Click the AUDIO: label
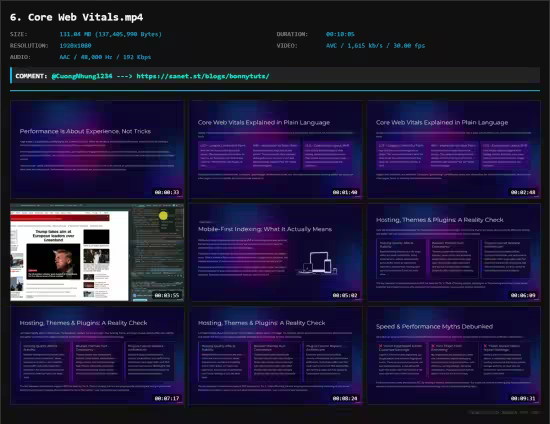The image size is (550, 424). coord(20,57)
